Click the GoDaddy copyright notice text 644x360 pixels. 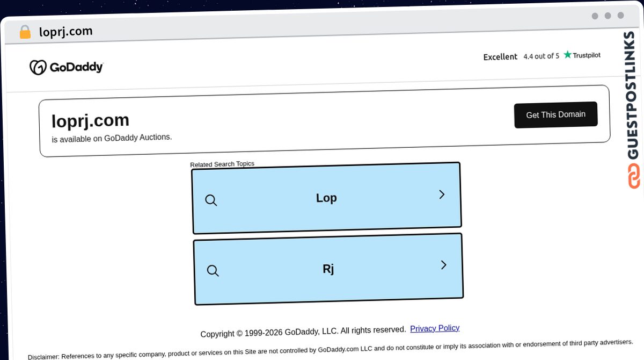(x=303, y=332)
